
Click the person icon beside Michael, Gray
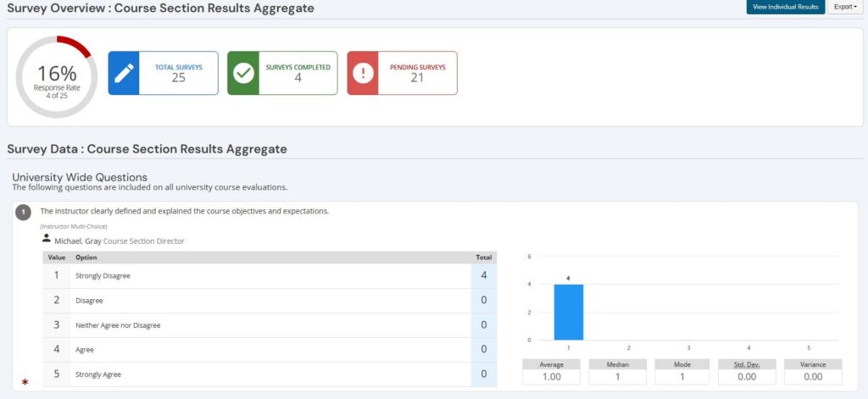point(47,240)
